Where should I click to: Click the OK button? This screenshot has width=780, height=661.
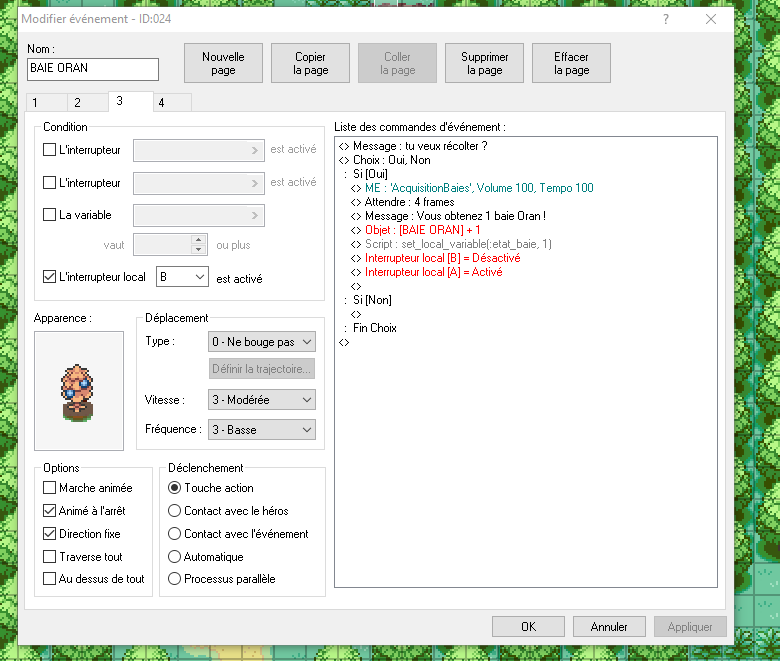528,627
